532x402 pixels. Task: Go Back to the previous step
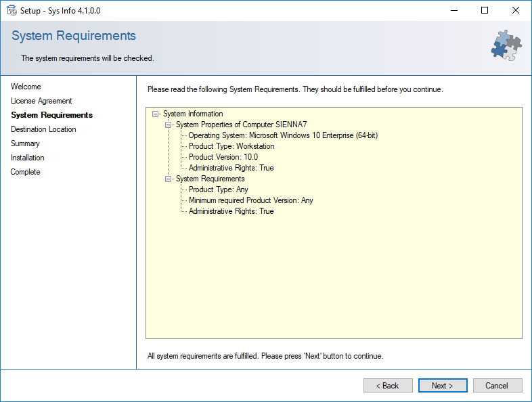tap(388, 385)
